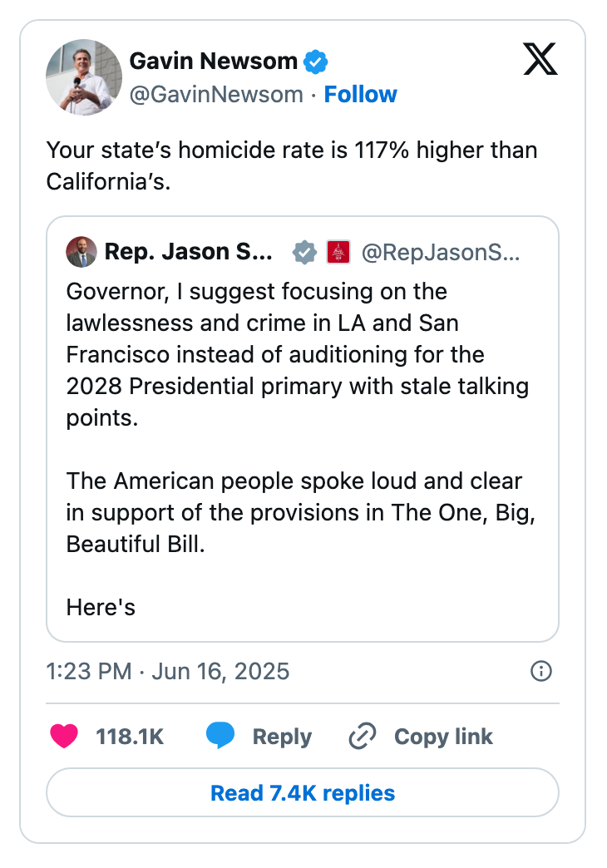Click the Follow link for @GavinNewsom
The height and width of the screenshot is (868, 607).
[x=361, y=95]
